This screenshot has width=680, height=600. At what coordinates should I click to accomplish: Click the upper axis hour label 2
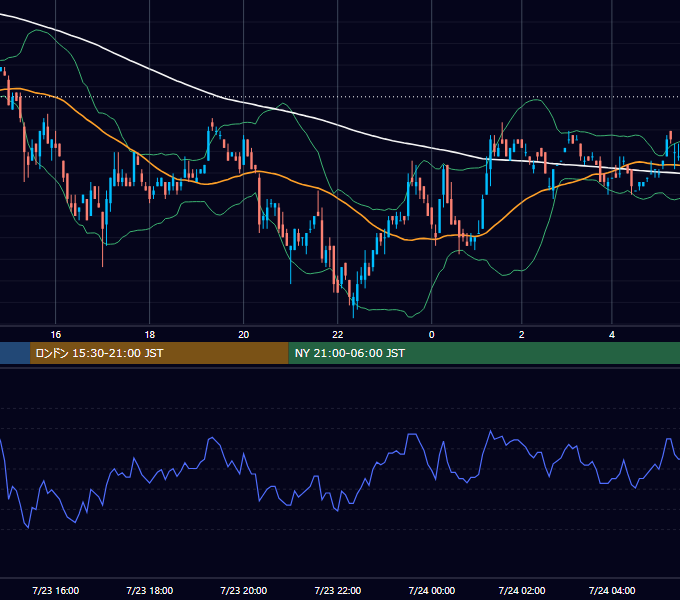click(x=522, y=335)
